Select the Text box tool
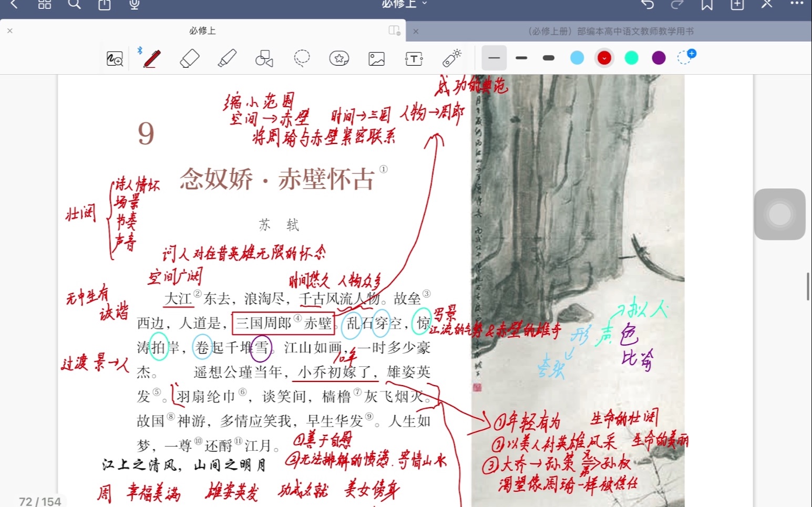Viewport: 812px width, 507px height. (x=414, y=58)
